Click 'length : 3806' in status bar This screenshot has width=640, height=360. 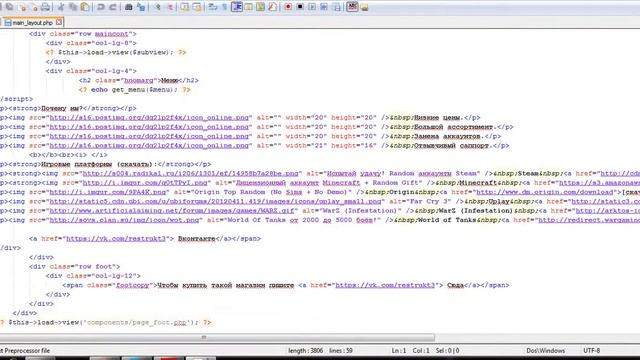coord(305,351)
